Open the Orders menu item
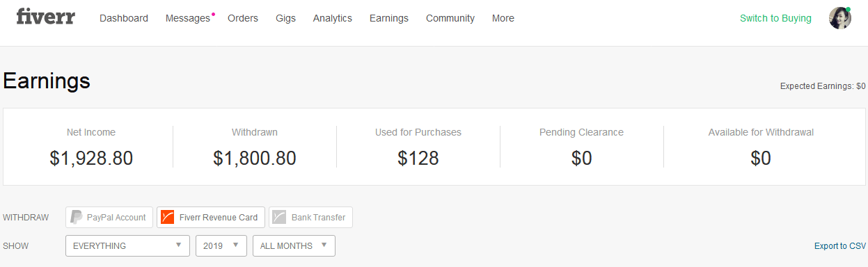This screenshot has width=868, height=267. [x=243, y=18]
